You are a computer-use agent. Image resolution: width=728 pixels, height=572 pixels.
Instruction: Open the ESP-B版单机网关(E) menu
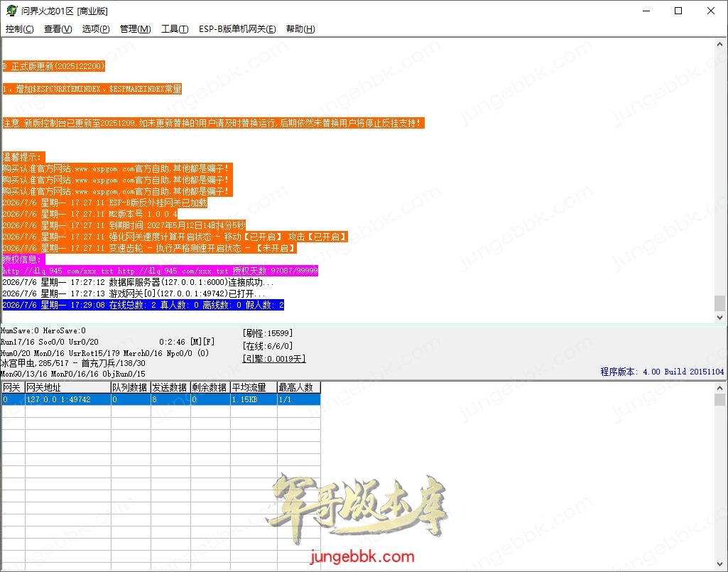[237, 29]
